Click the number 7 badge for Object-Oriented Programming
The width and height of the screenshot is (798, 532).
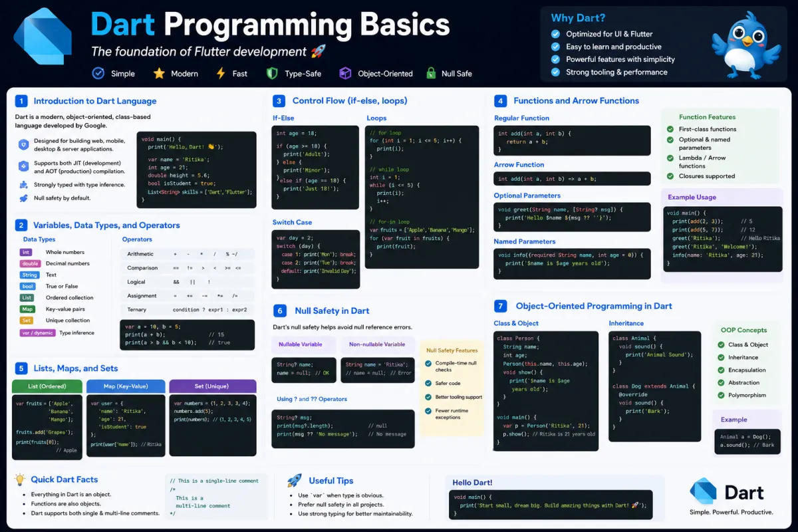point(501,306)
